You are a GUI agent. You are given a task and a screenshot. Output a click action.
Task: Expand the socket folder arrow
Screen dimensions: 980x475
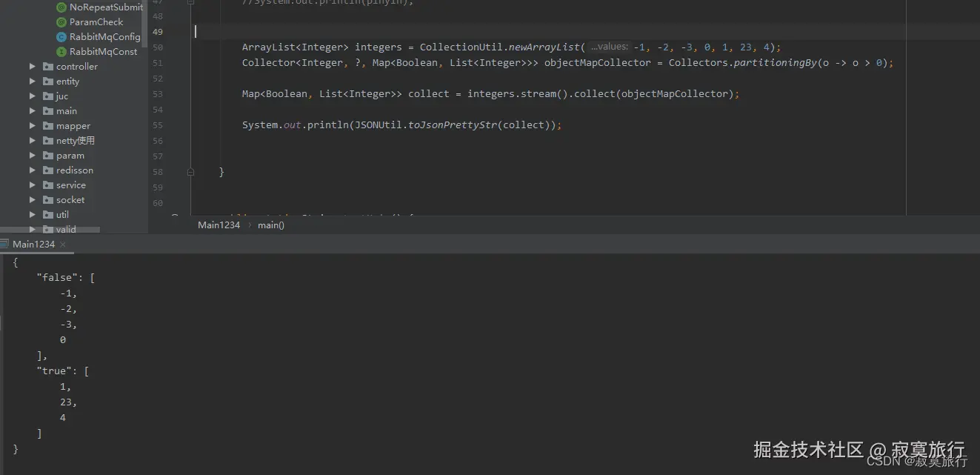[x=33, y=200]
